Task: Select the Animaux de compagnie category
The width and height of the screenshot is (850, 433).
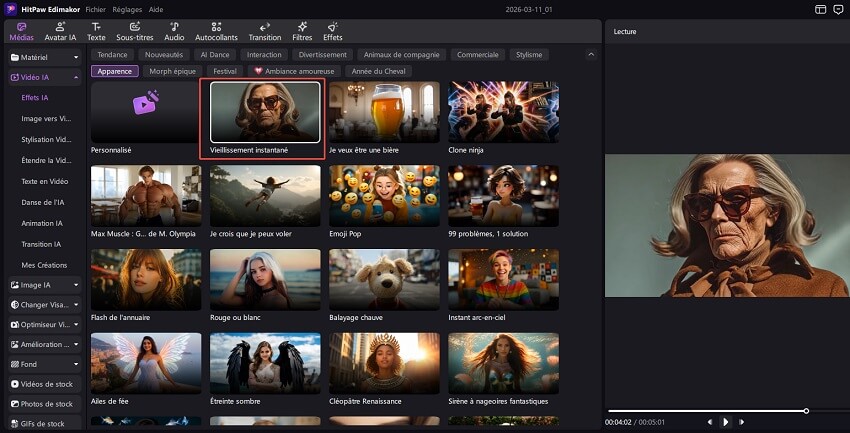Action: point(402,54)
